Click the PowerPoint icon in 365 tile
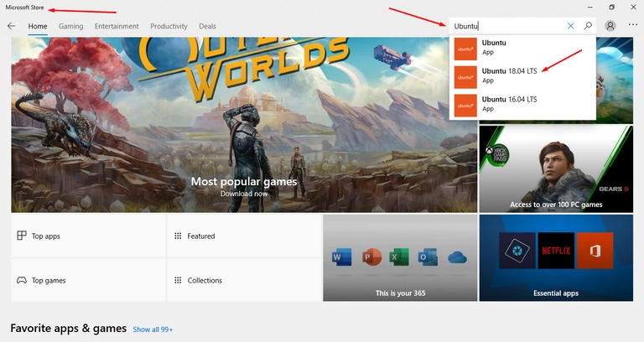The image size is (644, 342). point(371,257)
